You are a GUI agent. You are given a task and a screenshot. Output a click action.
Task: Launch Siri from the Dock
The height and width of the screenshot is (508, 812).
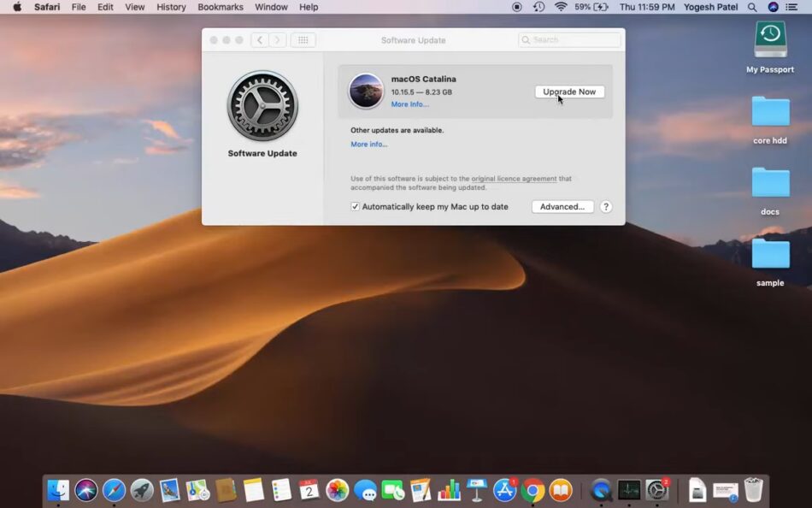tap(85, 491)
